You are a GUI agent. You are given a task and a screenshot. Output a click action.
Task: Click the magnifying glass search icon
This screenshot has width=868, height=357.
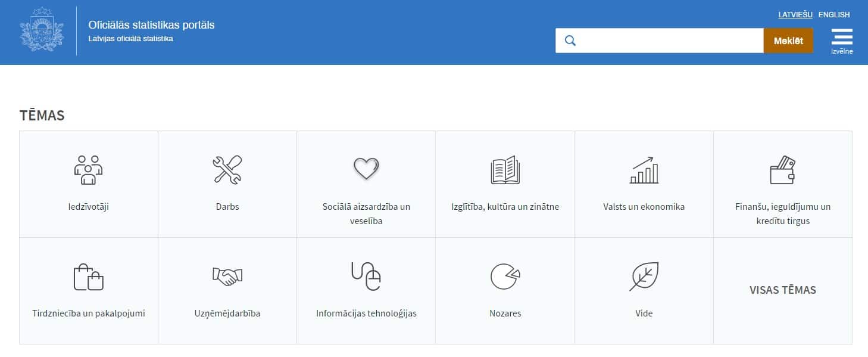click(x=570, y=40)
